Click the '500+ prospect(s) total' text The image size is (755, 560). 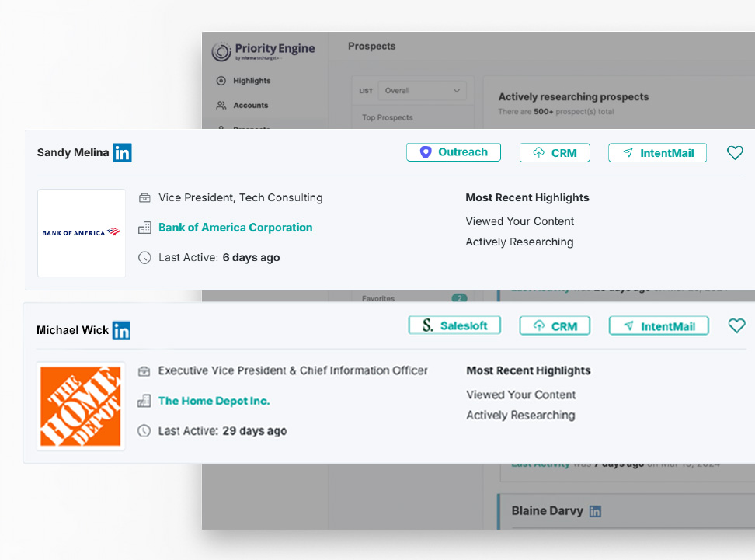(x=573, y=112)
